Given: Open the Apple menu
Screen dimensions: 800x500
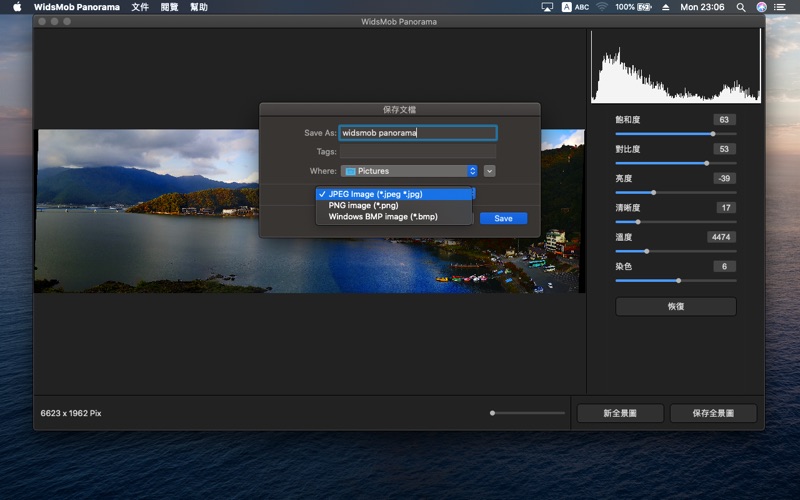Looking at the screenshot, I should tap(17, 7).
